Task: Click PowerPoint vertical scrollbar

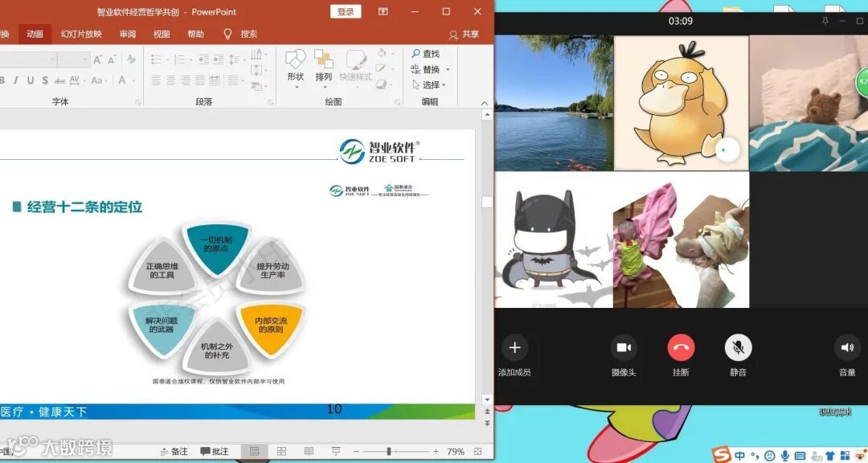Action: coord(487,256)
